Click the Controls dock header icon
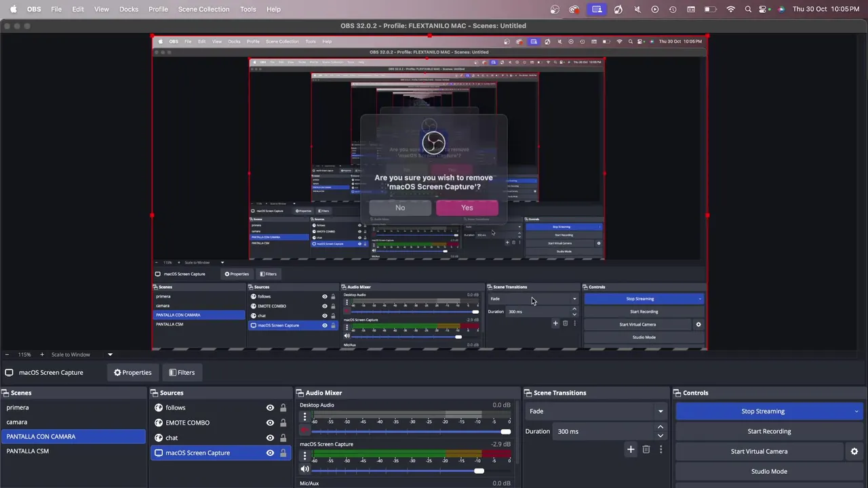Image resolution: width=868 pixels, height=488 pixels. coord(677,392)
